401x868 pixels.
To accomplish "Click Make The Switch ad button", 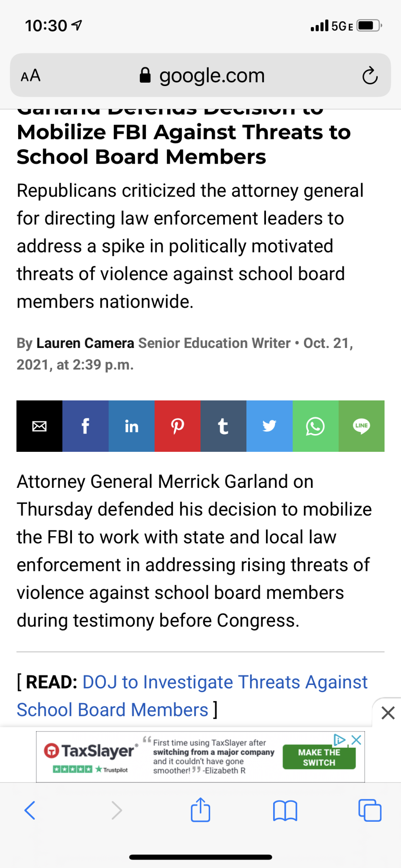I will tap(319, 757).
